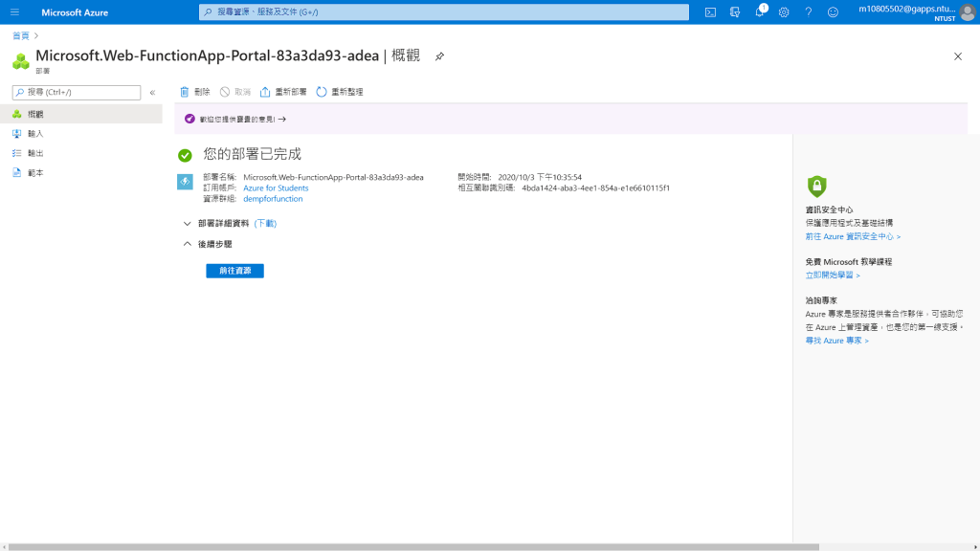Image resolution: width=980 pixels, height=551 pixels.
Task: Open the feedback banner arrow link
Action: pos(282,119)
